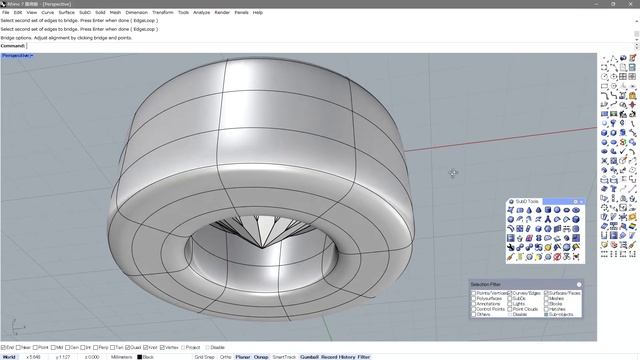
Task: Click the World coordinate system toggle
Action: [x=9, y=357]
